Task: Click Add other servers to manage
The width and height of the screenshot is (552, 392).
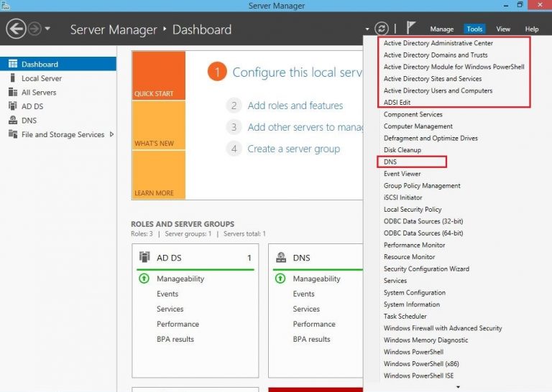Action: coord(305,127)
